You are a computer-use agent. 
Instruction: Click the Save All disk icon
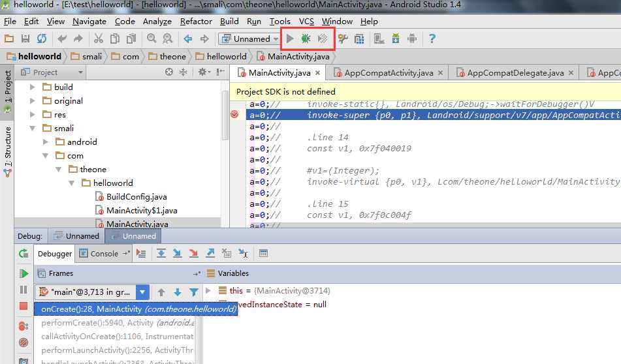[25, 38]
